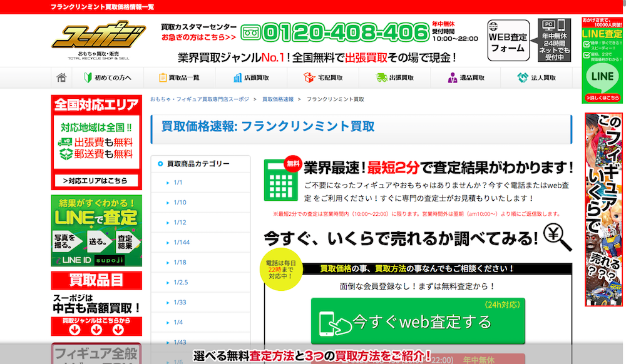Click the 選べる無料査定方法 bottom bar
Screen dimensions: 626x364
tap(312, 355)
